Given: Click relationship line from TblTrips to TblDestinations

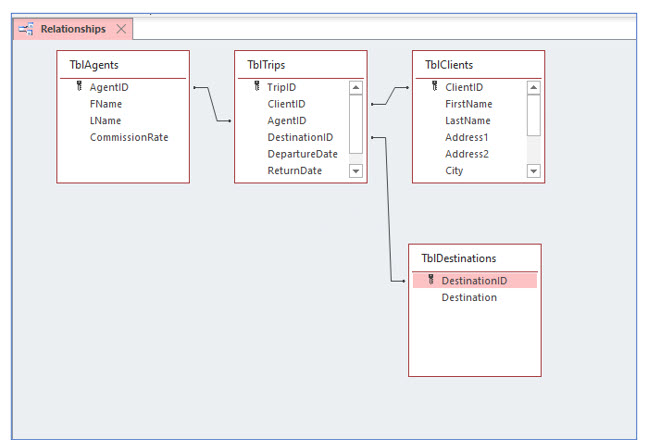Looking at the screenshot, I should tap(388, 209).
